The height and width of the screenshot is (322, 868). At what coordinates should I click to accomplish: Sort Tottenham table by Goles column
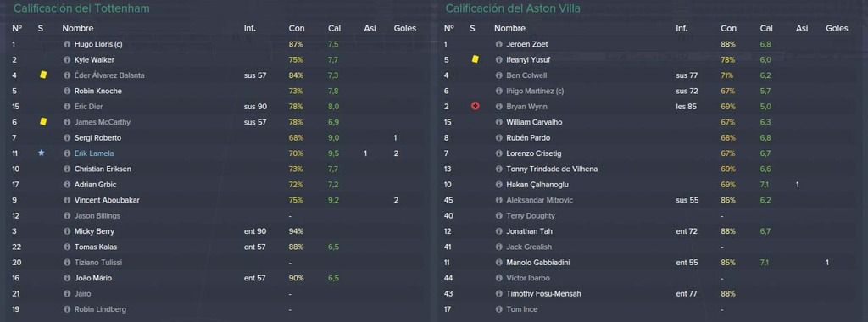404,28
